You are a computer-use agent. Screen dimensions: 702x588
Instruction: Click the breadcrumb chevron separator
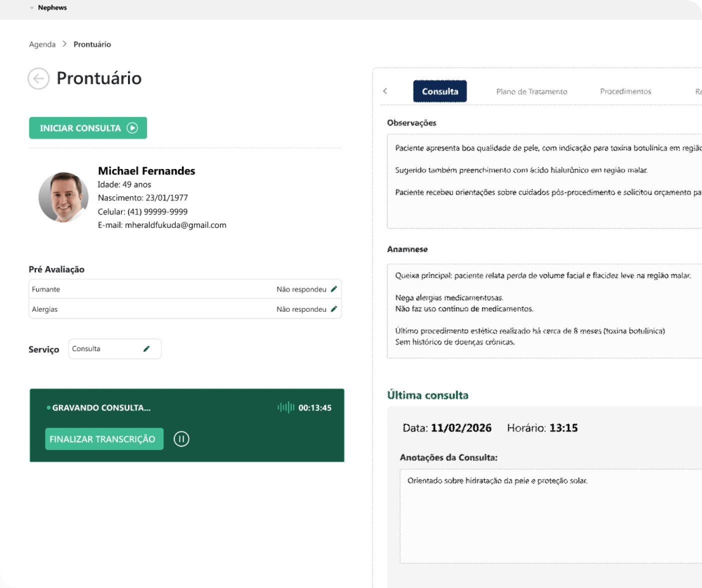(x=64, y=44)
